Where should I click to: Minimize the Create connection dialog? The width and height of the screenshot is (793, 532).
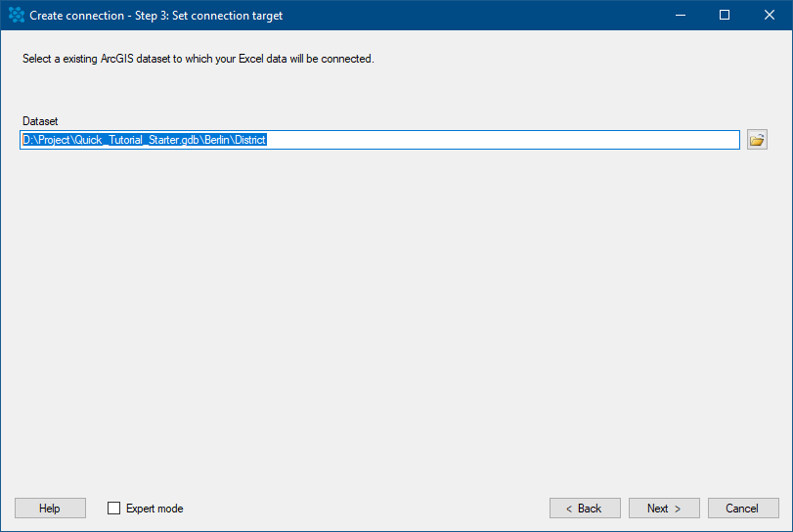click(x=681, y=16)
